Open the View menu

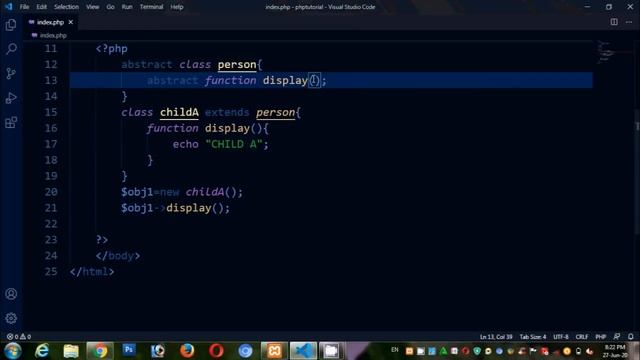coord(93,7)
